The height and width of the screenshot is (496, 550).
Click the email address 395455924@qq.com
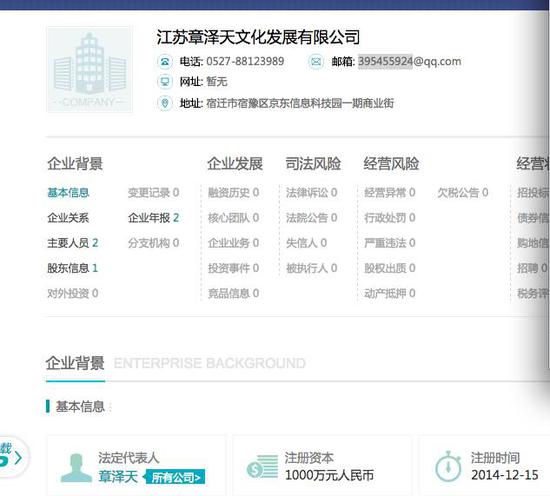point(410,62)
